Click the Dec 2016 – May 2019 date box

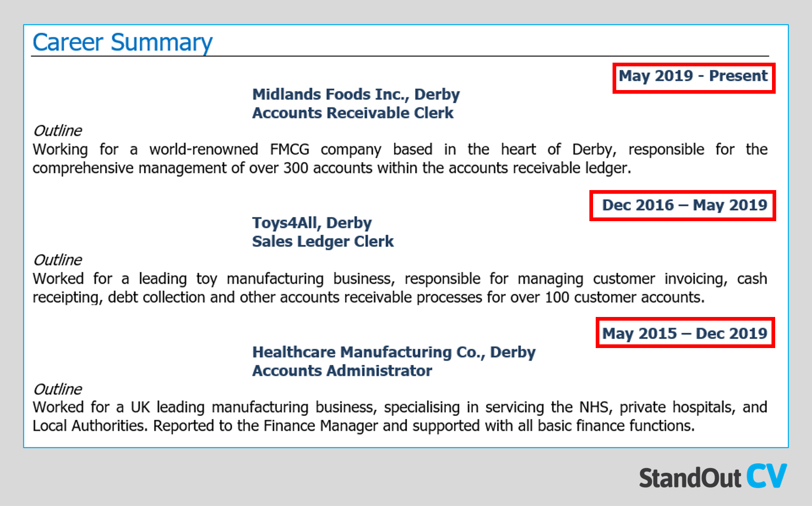tap(683, 206)
